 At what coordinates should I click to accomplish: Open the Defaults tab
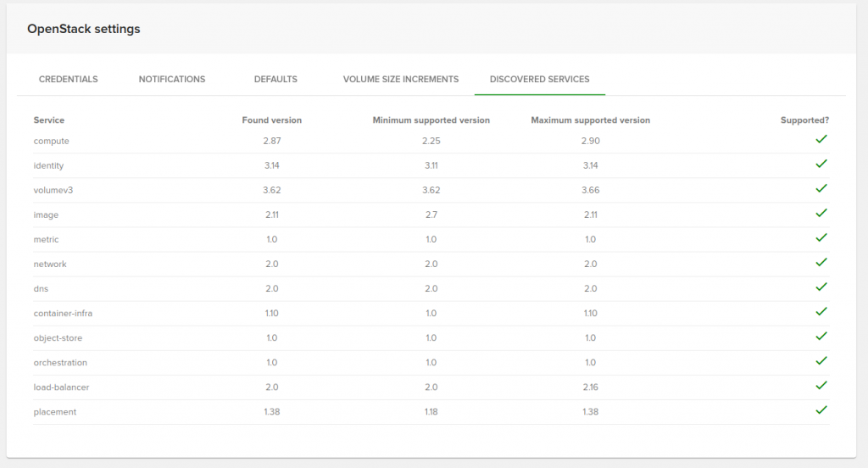[275, 79]
